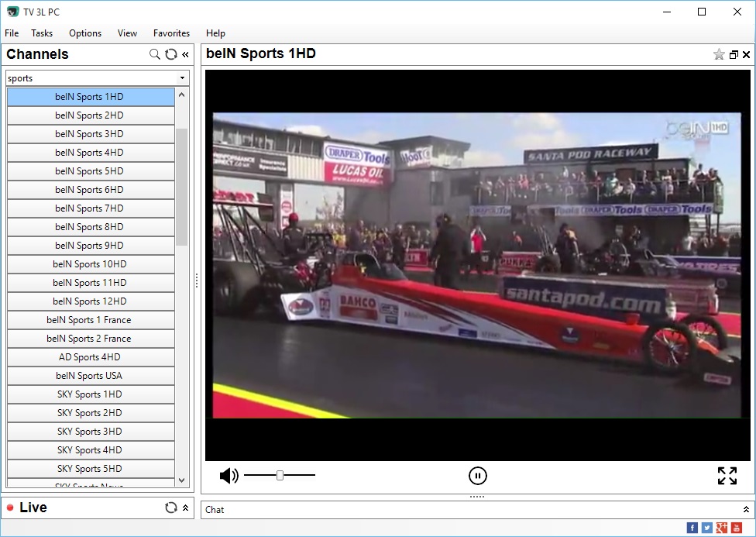
Task: Select channel beIN Sports USA
Action: tap(91, 375)
